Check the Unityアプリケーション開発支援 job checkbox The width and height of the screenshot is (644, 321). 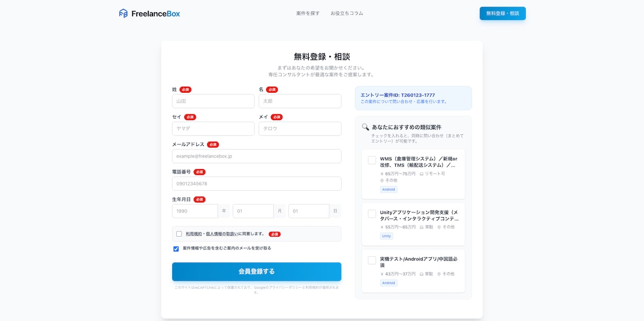click(x=372, y=213)
